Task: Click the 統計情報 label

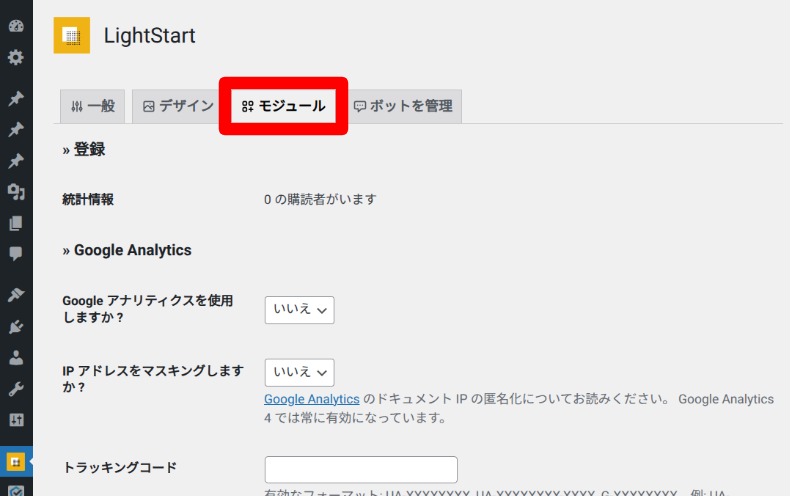Action: [x=88, y=200]
